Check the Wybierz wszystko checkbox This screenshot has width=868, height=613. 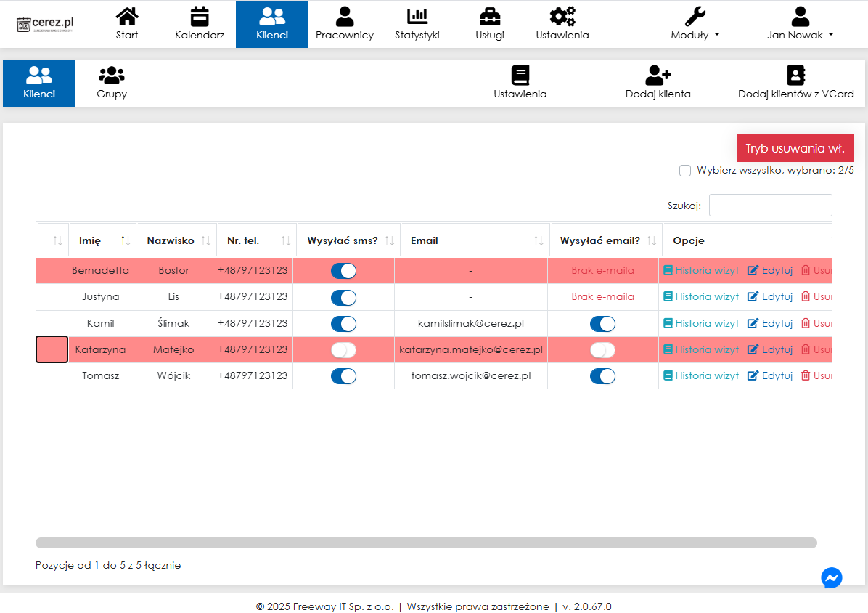click(x=685, y=171)
